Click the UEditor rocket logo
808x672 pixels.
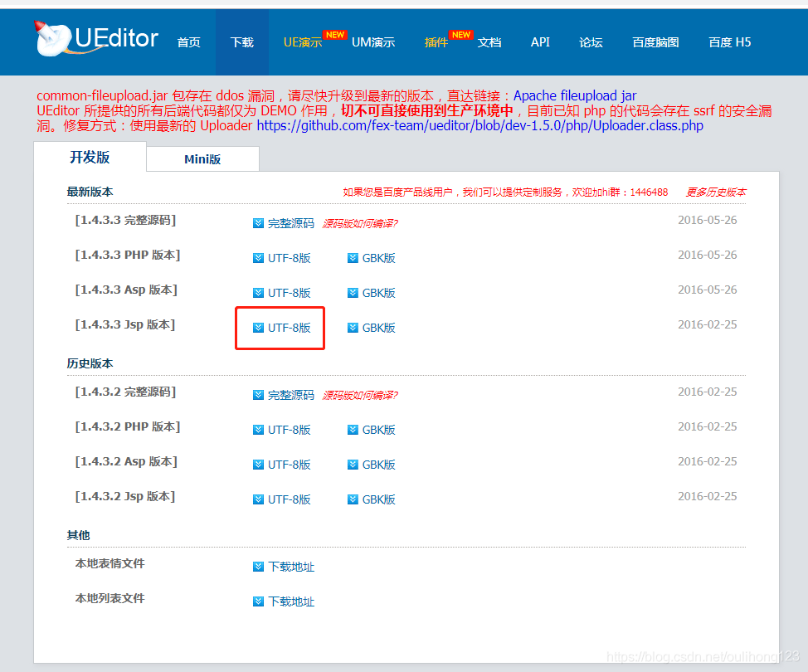pyautogui.click(x=52, y=38)
